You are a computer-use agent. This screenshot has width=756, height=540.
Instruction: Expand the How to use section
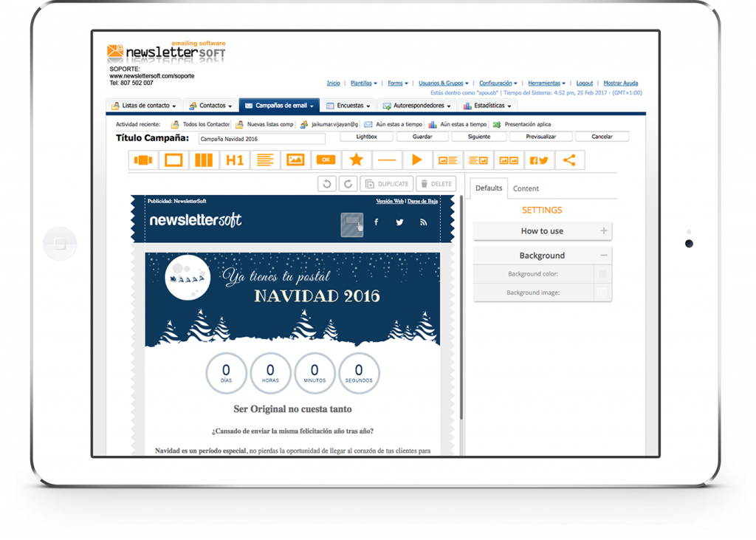tap(543, 231)
